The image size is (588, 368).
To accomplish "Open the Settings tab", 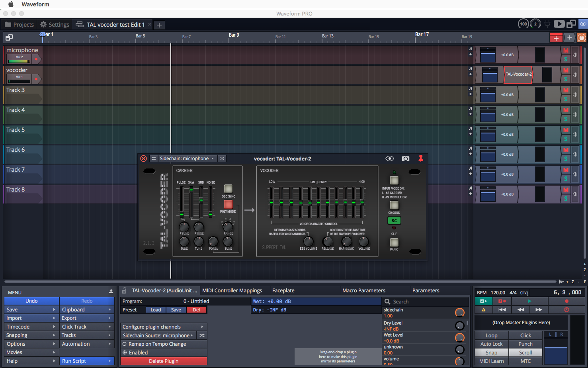I will click(55, 25).
